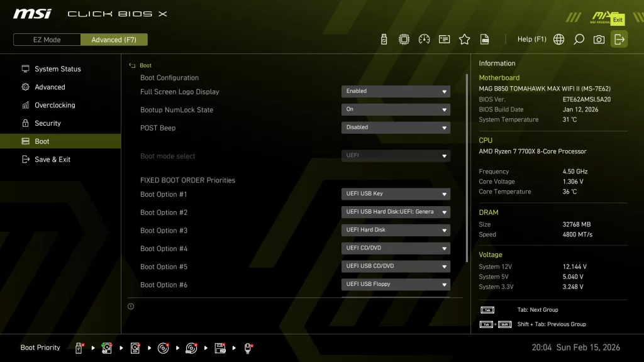Disable POST Beep via its selector

point(395,127)
